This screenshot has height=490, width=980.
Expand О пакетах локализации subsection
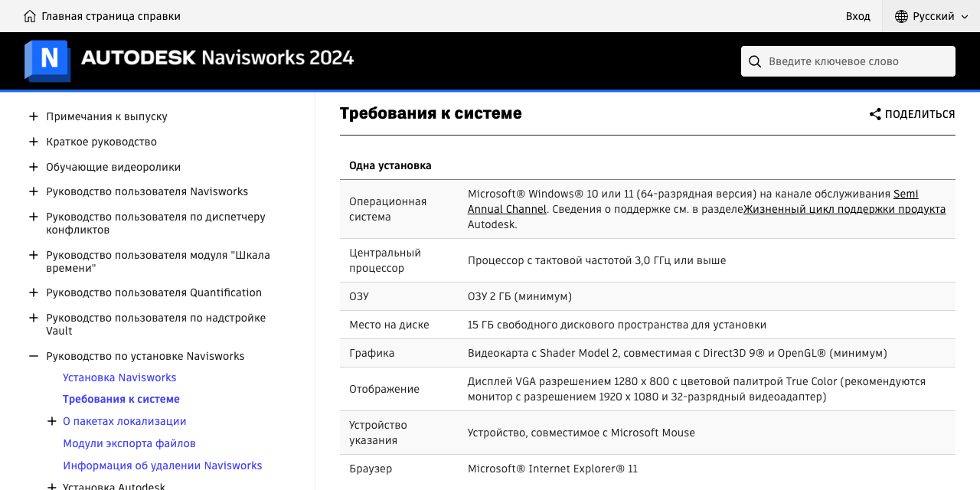(52, 421)
